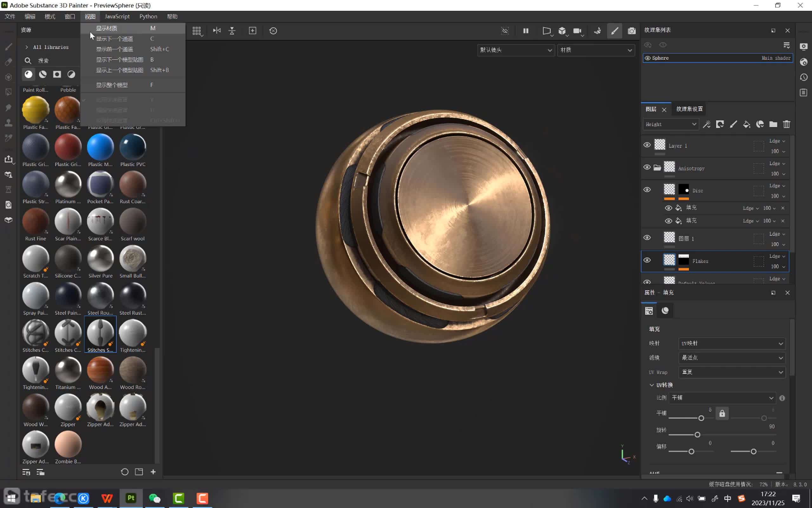This screenshot has width=812, height=508.
Task: Expand All libraries tree
Action: click(x=27, y=47)
